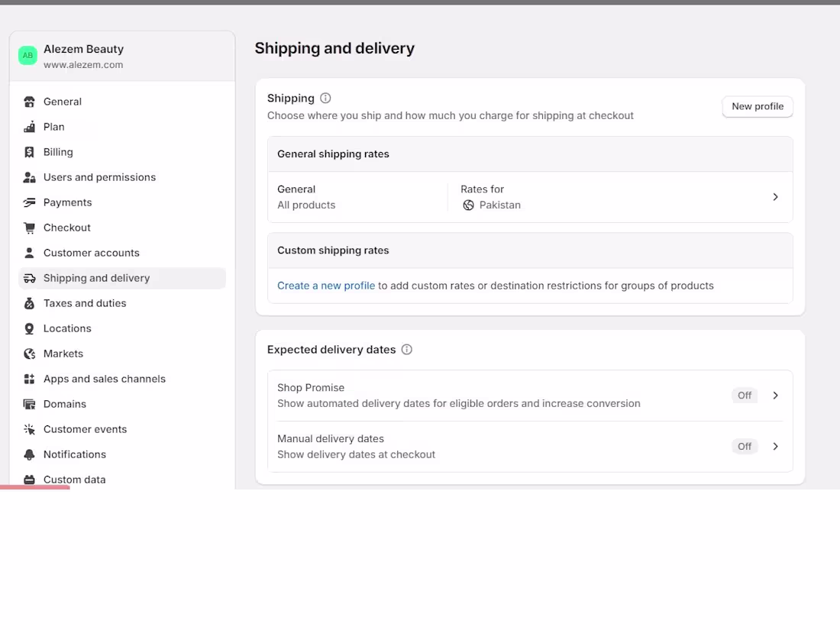Follow the Create a new profile link
840x630 pixels.
325,285
